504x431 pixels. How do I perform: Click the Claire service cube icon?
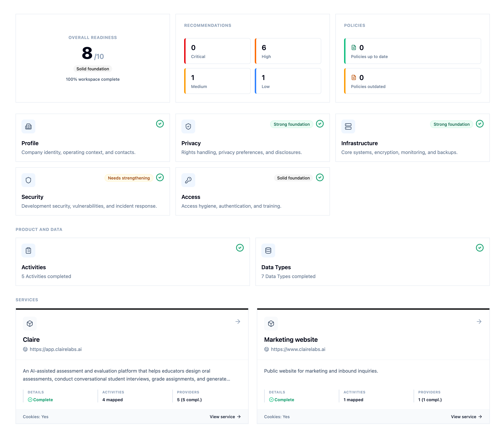tap(30, 323)
